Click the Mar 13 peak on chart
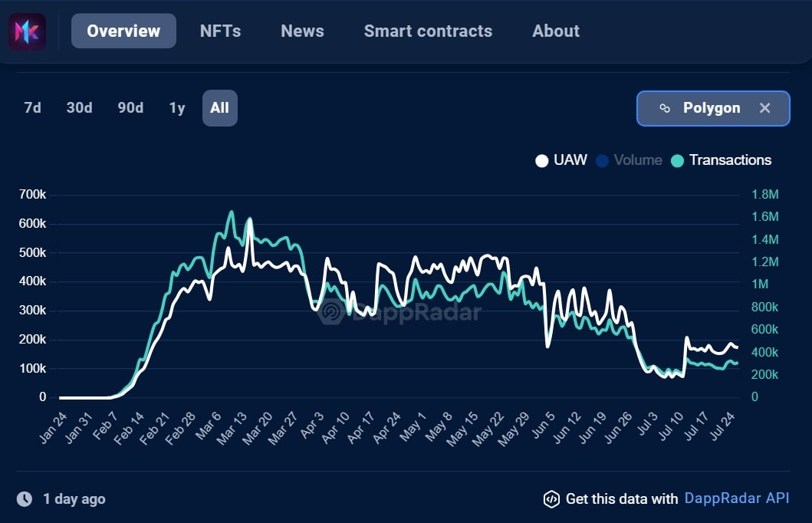Image resolution: width=812 pixels, height=523 pixels. click(249, 219)
